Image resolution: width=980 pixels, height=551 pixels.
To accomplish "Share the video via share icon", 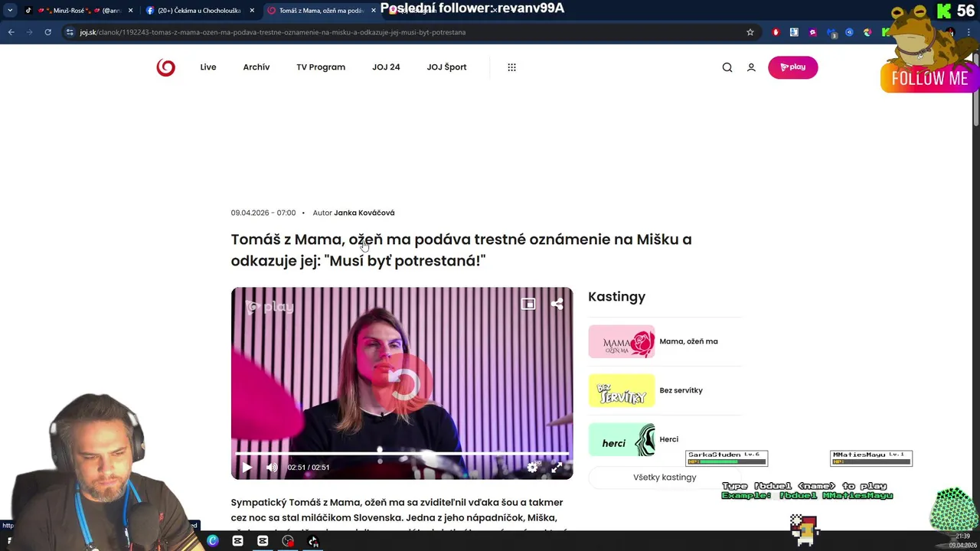I will pyautogui.click(x=557, y=304).
